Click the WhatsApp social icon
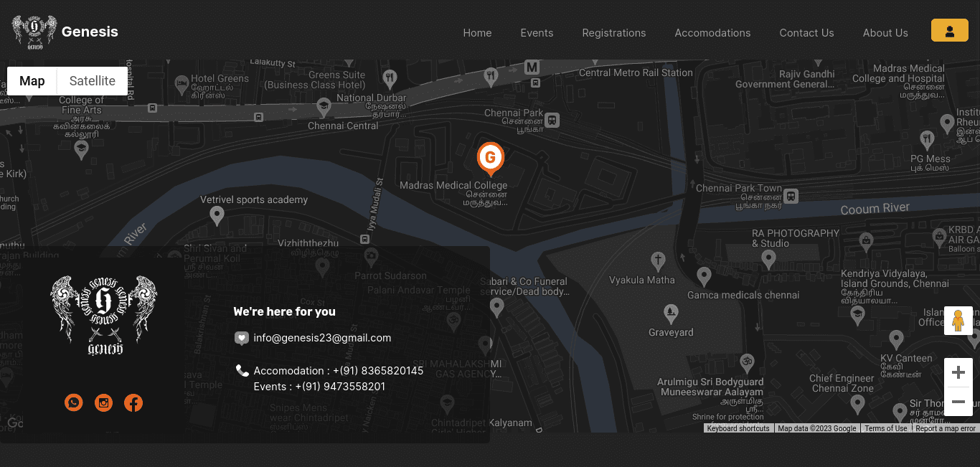 coord(74,402)
